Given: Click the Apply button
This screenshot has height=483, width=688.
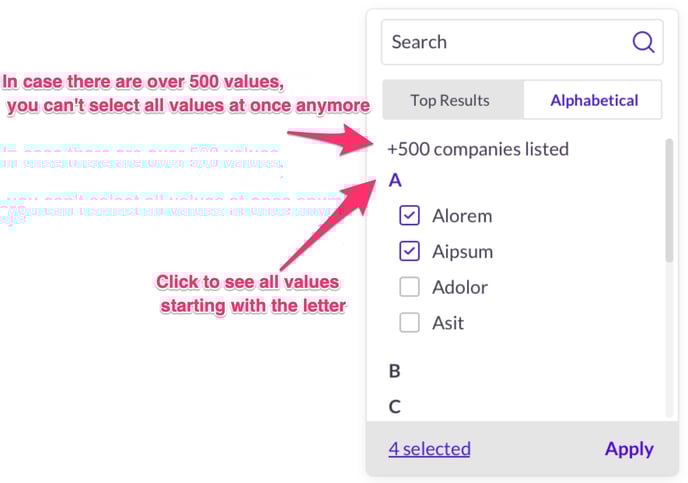Looking at the screenshot, I should 629,449.
